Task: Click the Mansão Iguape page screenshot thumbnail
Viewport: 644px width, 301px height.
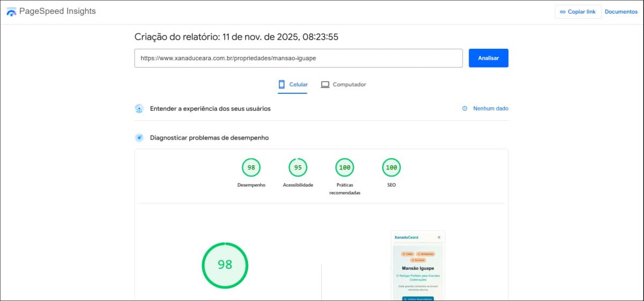Action: pyautogui.click(x=418, y=266)
